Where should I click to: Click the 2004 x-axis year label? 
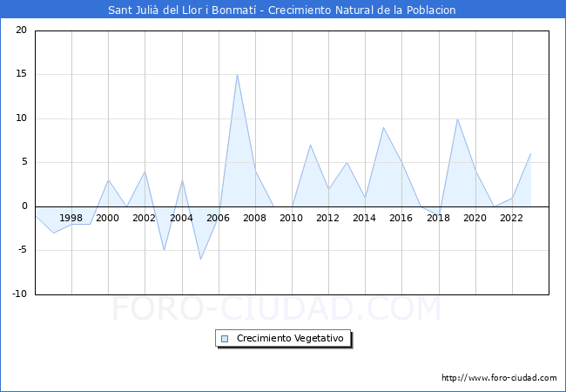[181, 218]
